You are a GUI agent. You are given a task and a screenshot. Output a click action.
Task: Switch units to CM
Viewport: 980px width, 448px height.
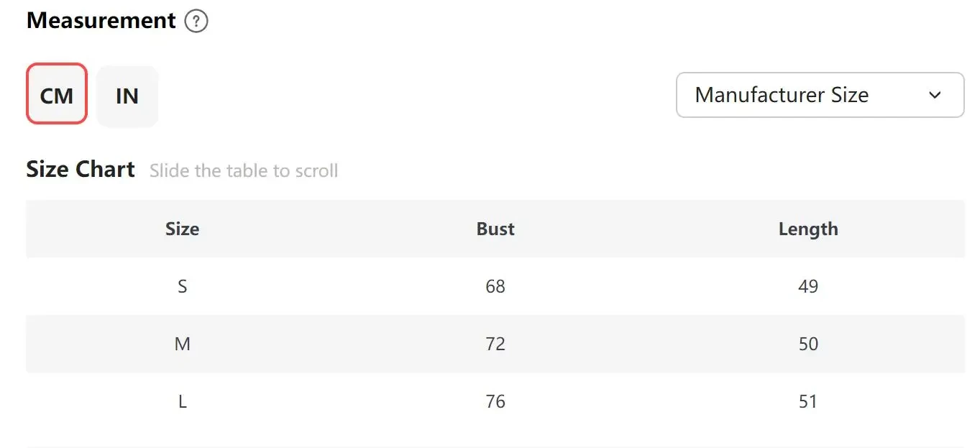(57, 94)
